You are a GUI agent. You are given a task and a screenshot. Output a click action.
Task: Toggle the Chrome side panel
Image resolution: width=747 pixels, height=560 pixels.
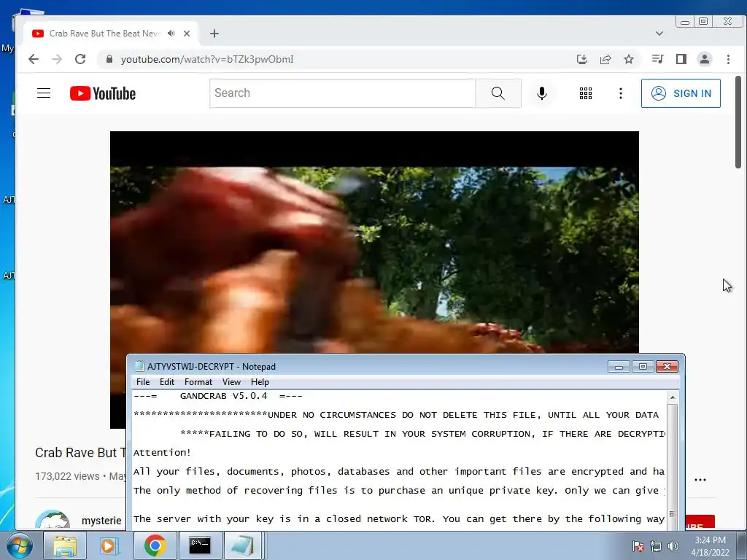(x=681, y=59)
